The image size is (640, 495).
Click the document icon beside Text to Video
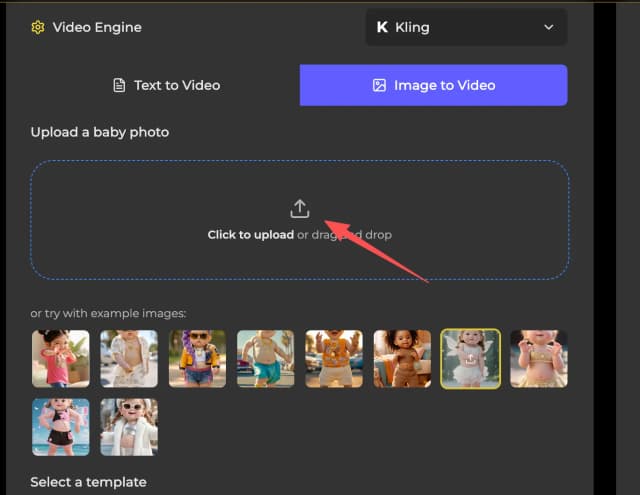[119, 86]
